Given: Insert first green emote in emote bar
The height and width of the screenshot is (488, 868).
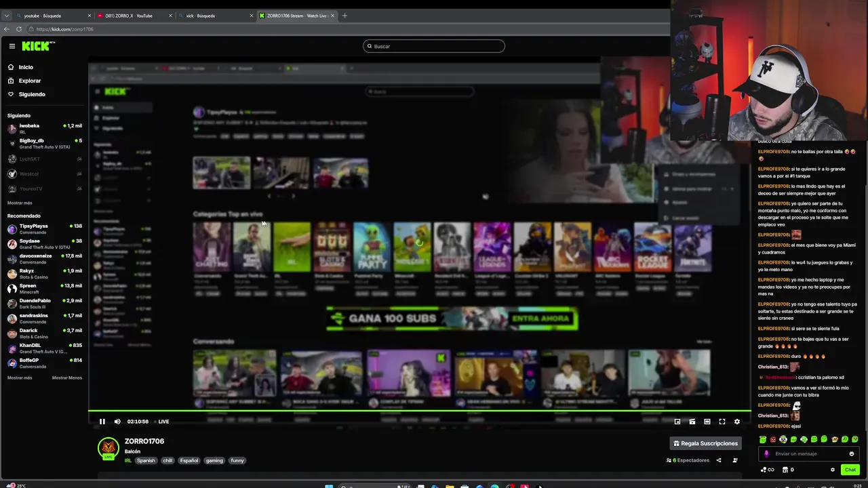Looking at the screenshot, I should coord(763,440).
